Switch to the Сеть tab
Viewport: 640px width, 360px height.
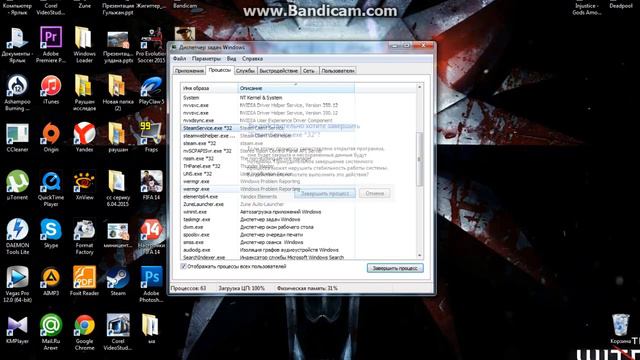pyautogui.click(x=309, y=71)
